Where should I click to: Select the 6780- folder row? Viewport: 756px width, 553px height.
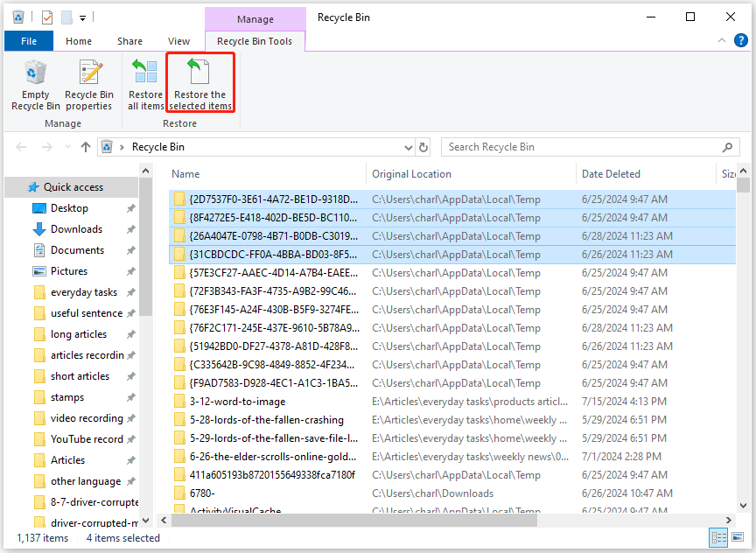click(452, 493)
